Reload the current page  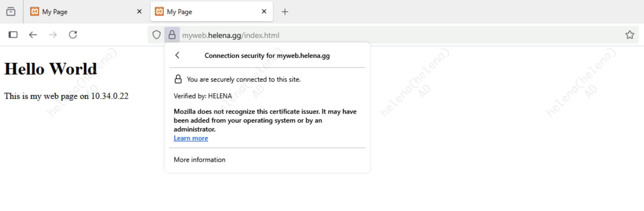[x=73, y=35]
